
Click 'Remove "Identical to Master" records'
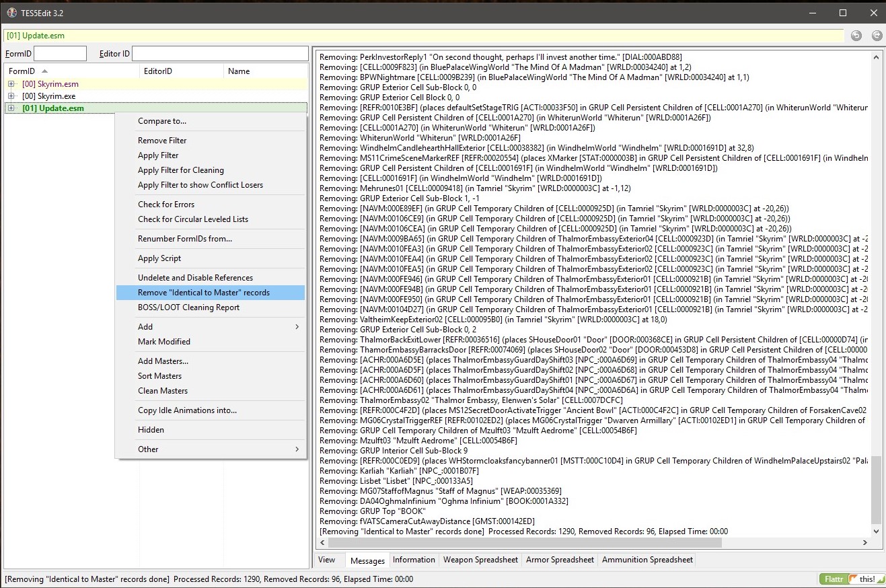pos(211,293)
